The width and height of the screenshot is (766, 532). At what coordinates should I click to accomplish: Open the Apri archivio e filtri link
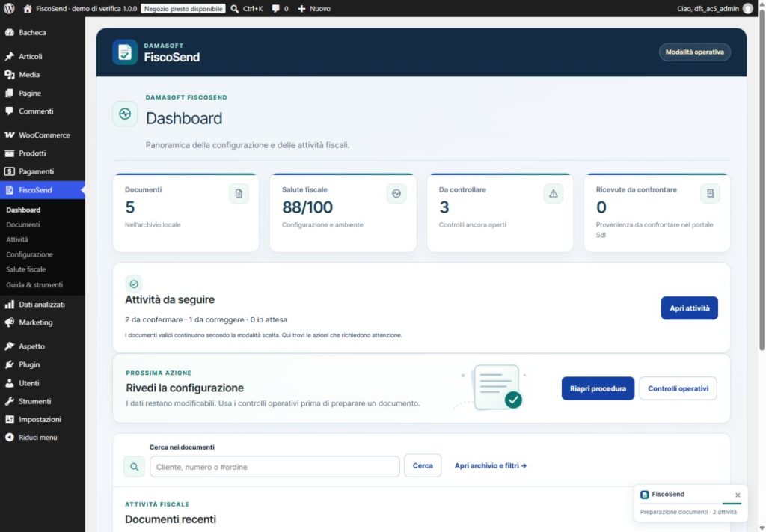click(x=491, y=465)
